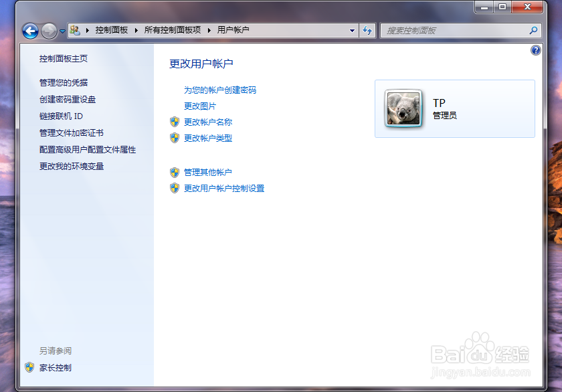Open recent pages dropdown beside forward button
The width and height of the screenshot is (562, 392).
coord(62,30)
